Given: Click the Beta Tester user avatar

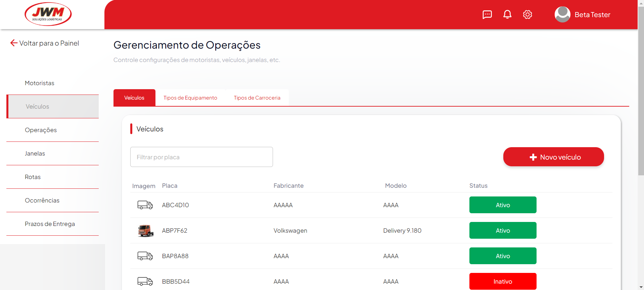Looking at the screenshot, I should tap(562, 14).
